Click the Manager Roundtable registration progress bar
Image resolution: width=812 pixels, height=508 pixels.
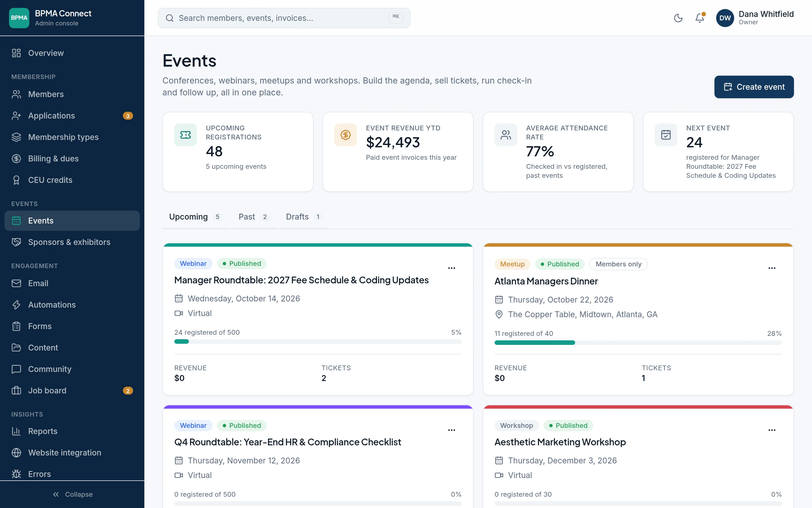[x=318, y=342]
